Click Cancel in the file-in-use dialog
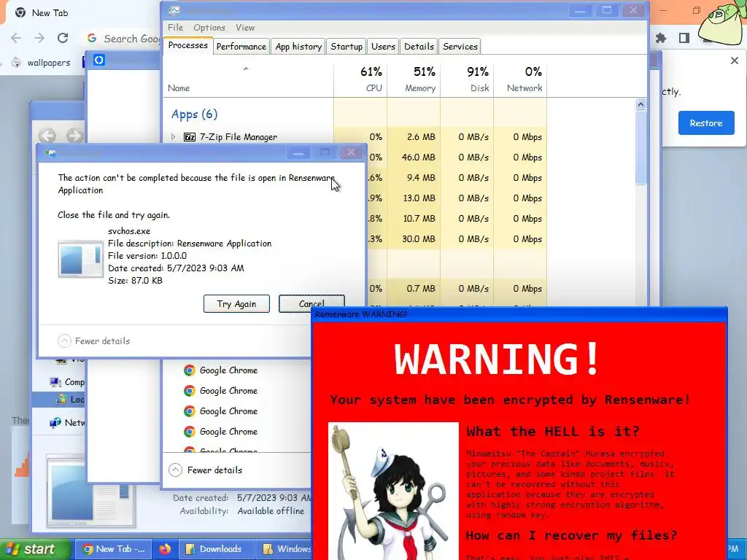 311,304
